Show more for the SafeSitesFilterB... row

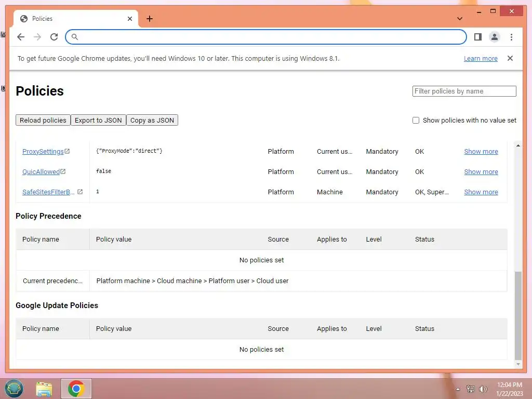pyautogui.click(x=481, y=192)
